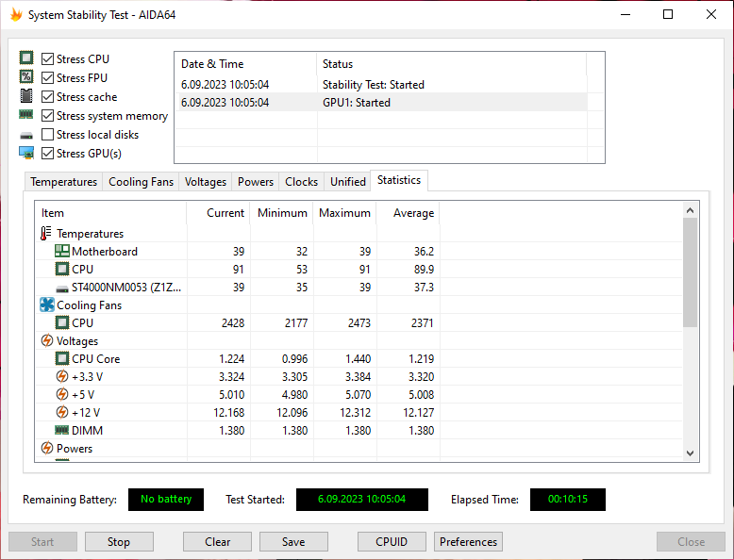The width and height of the screenshot is (734, 560).
Task: Stop the stability test
Action: click(x=119, y=542)
